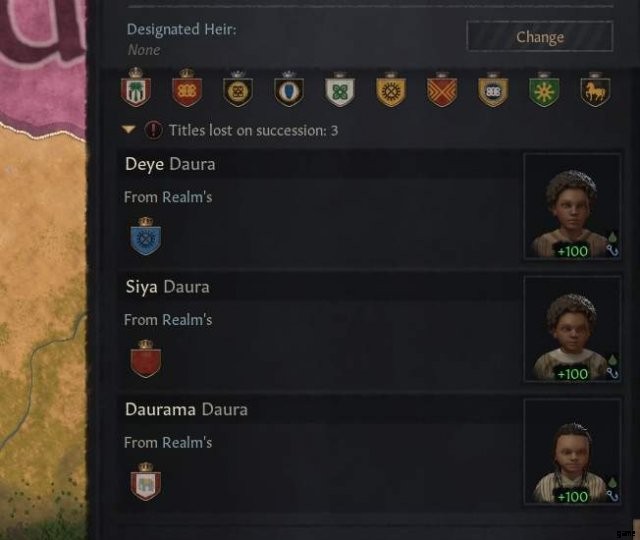640x540 pixels.
Task: Click the Daurama Daura name link
Action: 186,409
